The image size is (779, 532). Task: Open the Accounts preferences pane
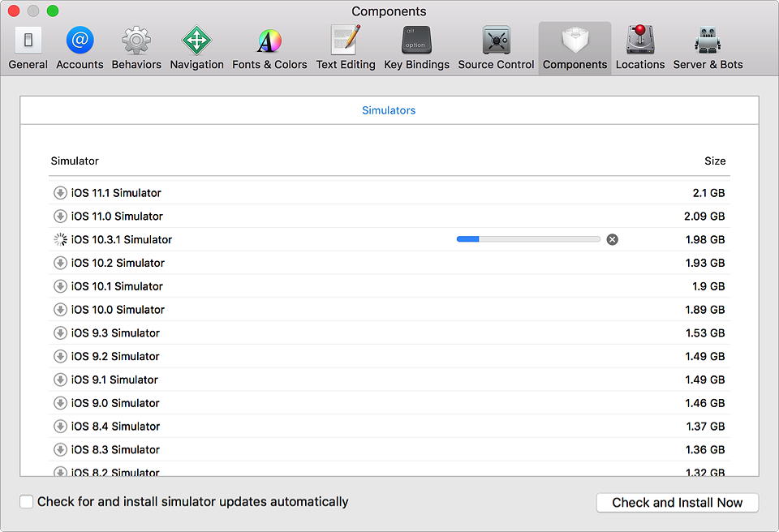tap(80, 48)
